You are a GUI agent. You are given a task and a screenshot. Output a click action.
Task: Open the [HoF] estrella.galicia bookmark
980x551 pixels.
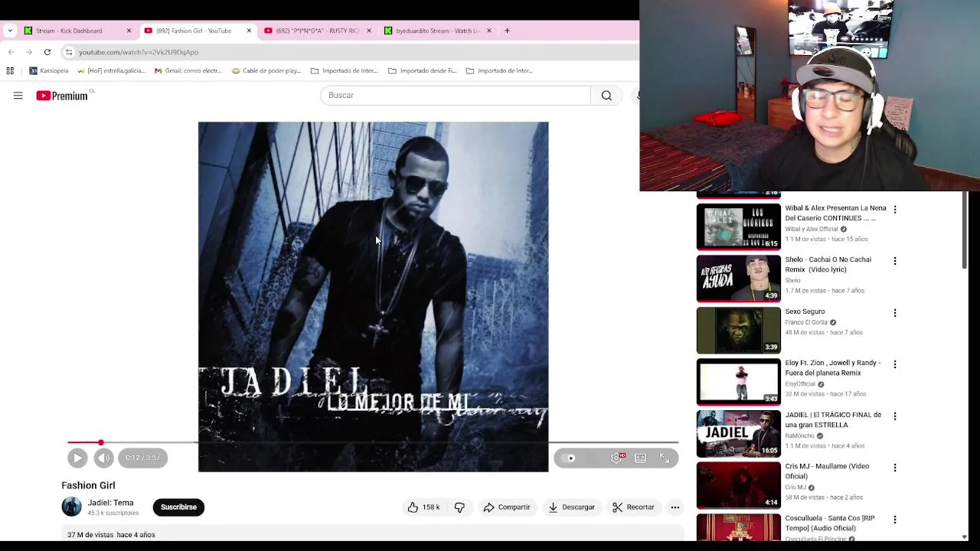111,70
